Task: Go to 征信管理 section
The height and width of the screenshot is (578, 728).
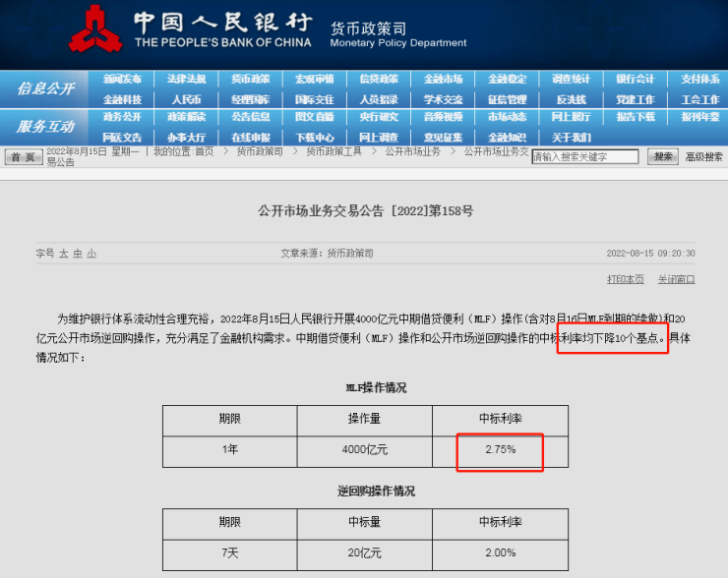Action: coord(507,99)
